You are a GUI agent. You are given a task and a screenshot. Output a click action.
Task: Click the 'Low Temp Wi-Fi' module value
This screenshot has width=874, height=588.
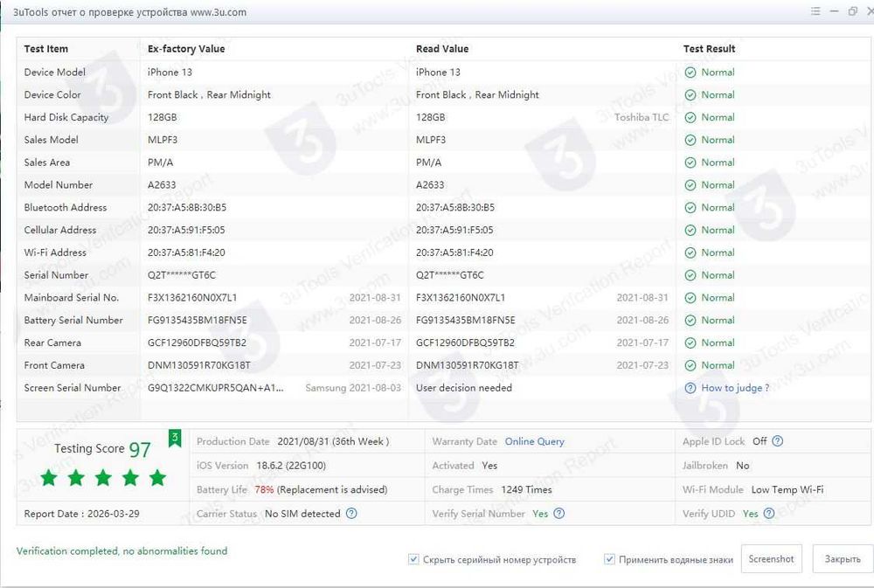tap(787, 490)
